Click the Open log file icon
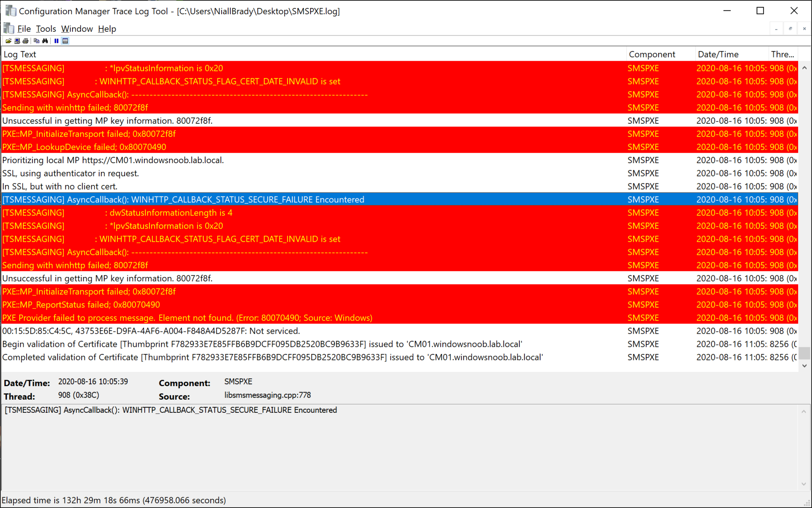Screen dimensions: 812x508 (8, 41)
